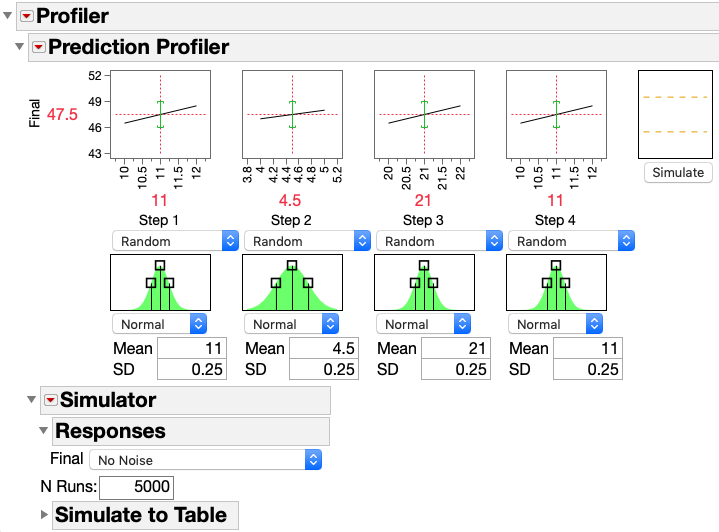Click the red Final value 47.5
The height and width of the screenshot is (532, 719).
click(x=62, y=115)
